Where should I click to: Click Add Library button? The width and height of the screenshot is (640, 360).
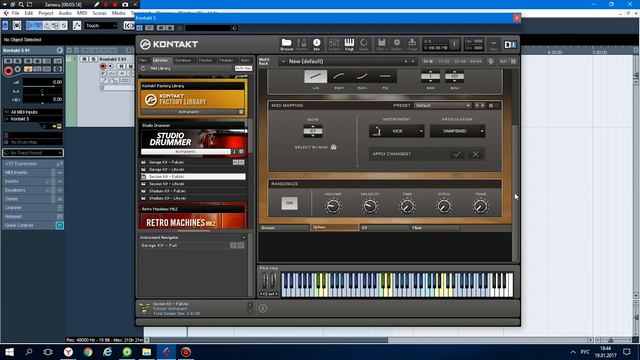coord(160,68)
